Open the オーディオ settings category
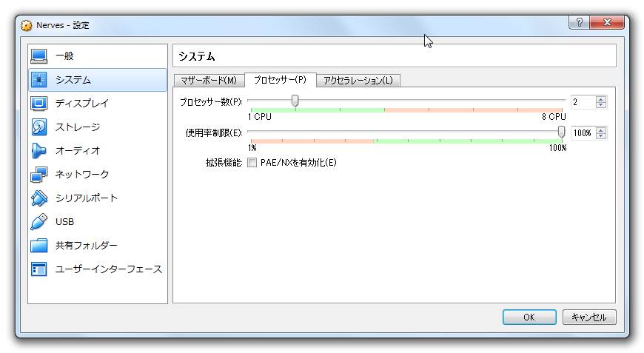Image resolution: width=644 pixels, height=353 pixels. pos(98,151)
